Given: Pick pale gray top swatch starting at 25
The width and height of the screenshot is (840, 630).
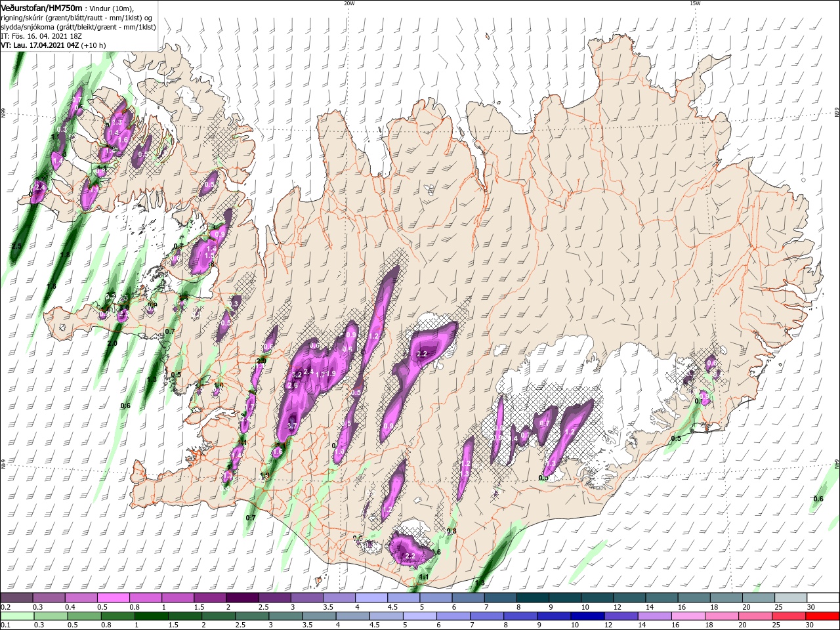Looking at the screenshot, I should click(791, 598).
